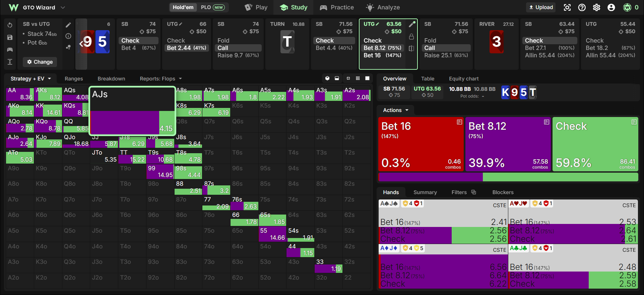Select the compact four-corner grid toggle
This screenshot has height=295, width=644.
point(348,78)
